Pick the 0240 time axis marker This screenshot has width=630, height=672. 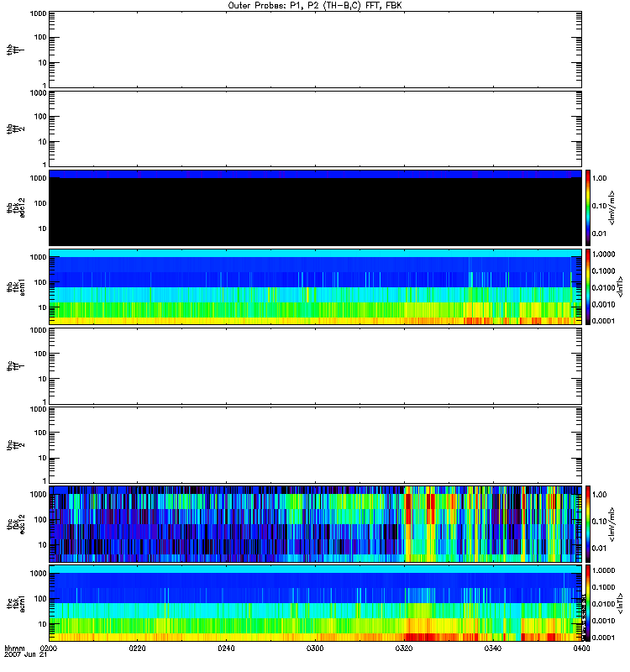(x=226, y=648)
